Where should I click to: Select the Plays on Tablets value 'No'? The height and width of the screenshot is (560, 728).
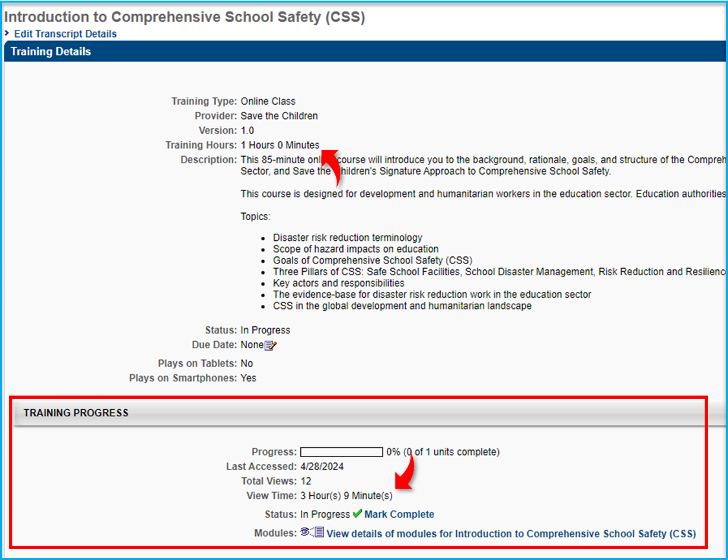[x=247, y=363]
